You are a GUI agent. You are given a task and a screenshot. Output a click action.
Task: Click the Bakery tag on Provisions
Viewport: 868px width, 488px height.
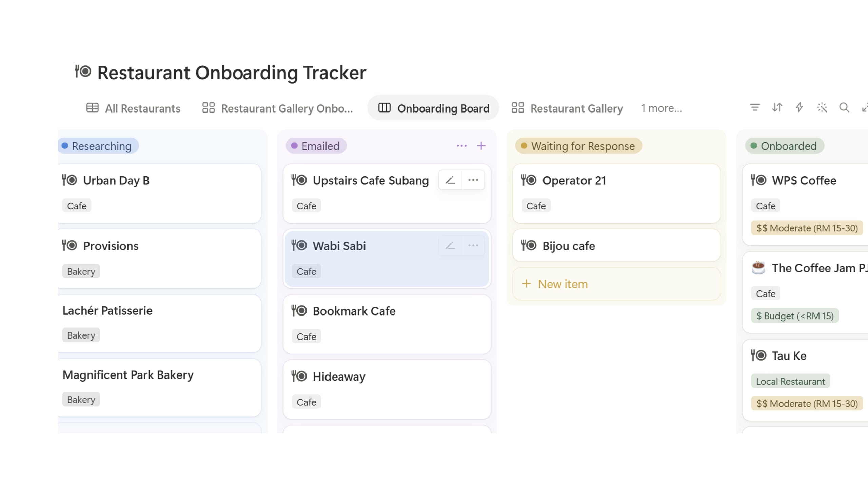click(x=81, y=271)
